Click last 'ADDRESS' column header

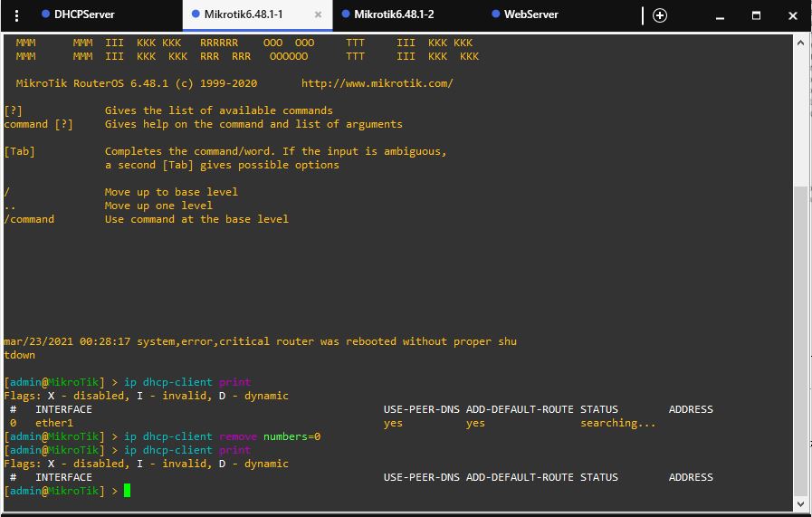click(691, 477)
